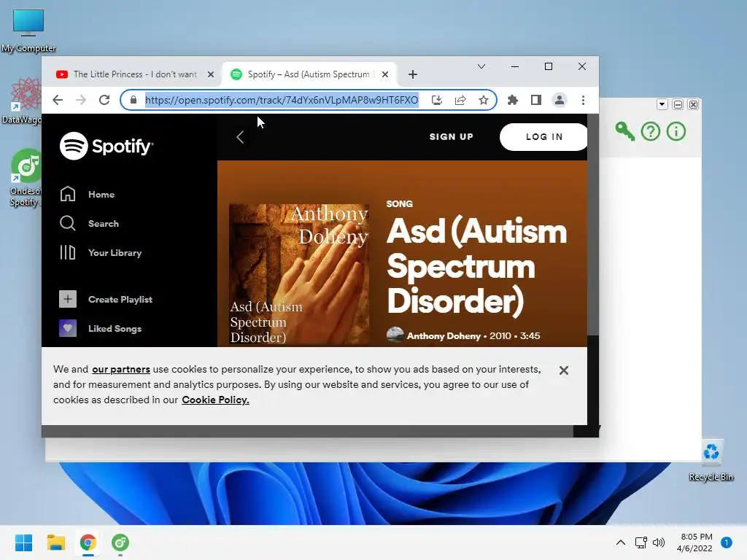Open Home in the Spotify sidebar

(88, 194)
